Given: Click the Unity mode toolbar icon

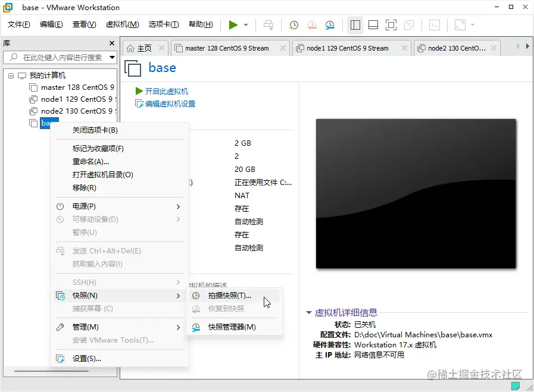Looking at the screenshot, I should click(x=409, y=25).
